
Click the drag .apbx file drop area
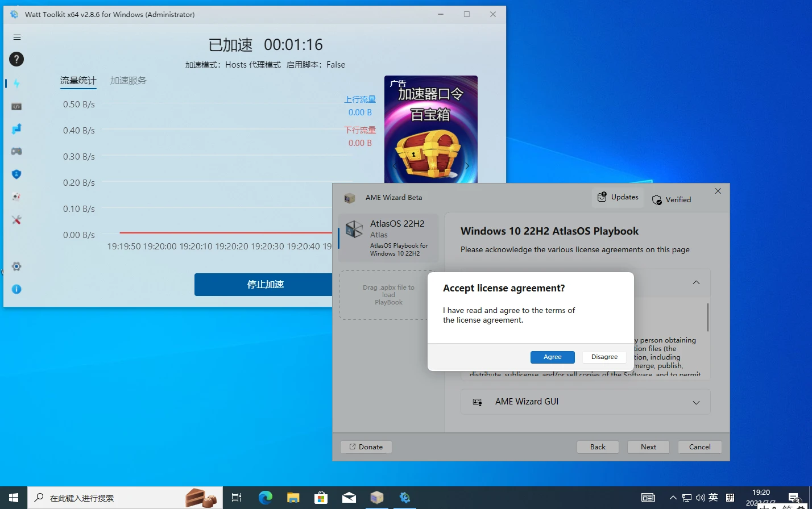coord(388,295)
